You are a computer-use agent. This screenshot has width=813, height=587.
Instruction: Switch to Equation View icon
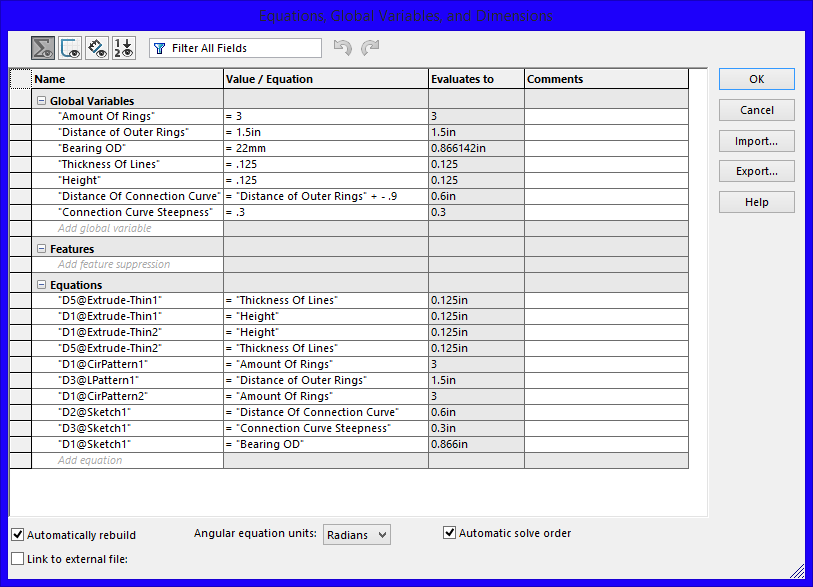click(43, 48)
